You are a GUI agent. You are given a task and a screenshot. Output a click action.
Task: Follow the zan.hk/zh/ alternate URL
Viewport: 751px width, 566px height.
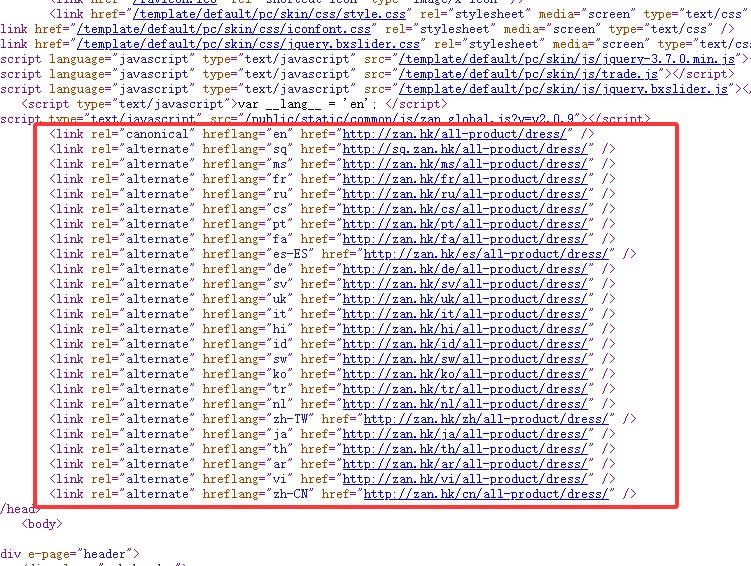pyautogui.click(x=486, y=419)
